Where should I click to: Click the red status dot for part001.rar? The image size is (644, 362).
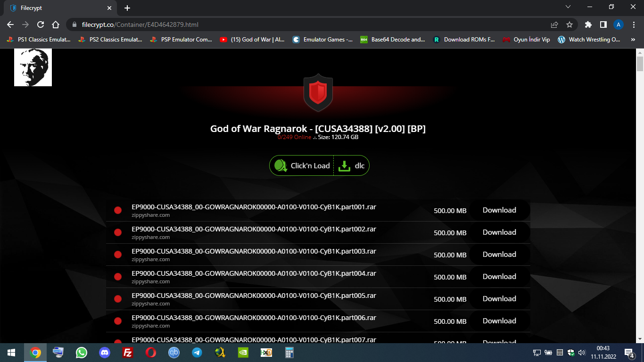click(118, 210)
